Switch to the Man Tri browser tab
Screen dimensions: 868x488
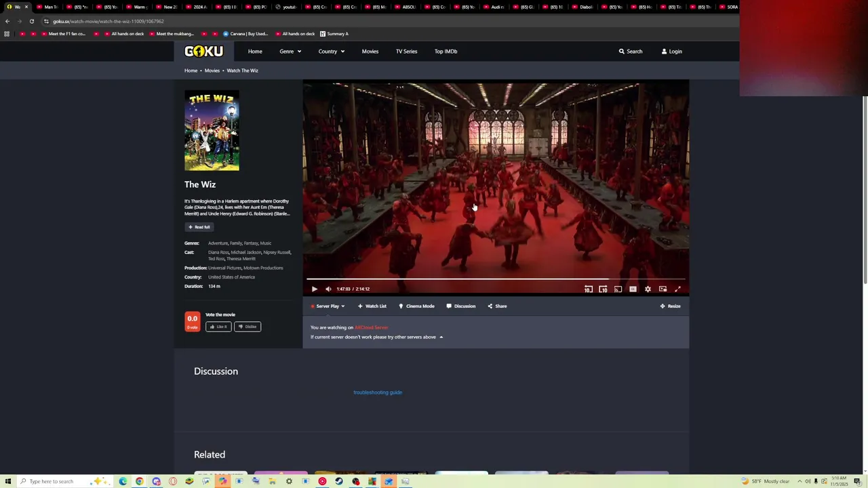(x=47, y=7)
